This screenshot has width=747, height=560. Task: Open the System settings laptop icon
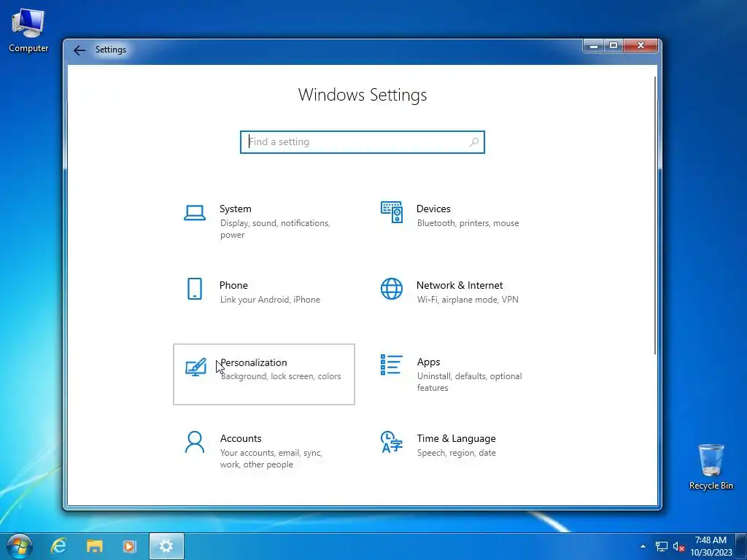tap(194, 213)
